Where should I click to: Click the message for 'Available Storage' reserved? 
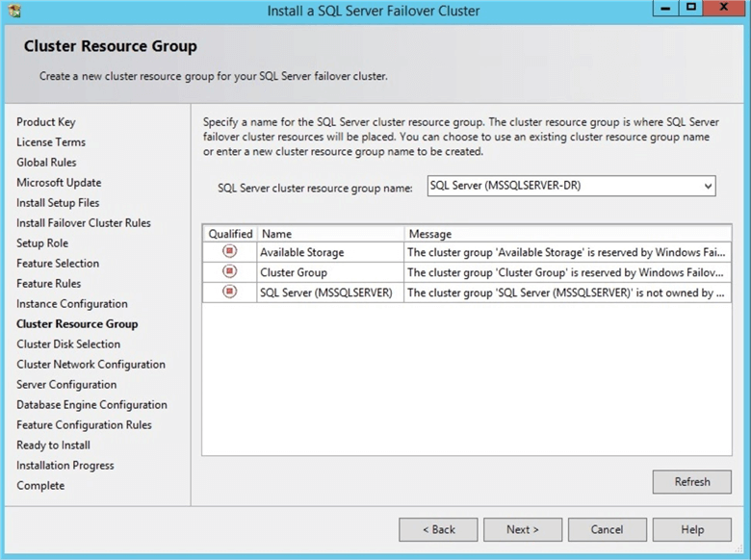click(x=567, y=252)
